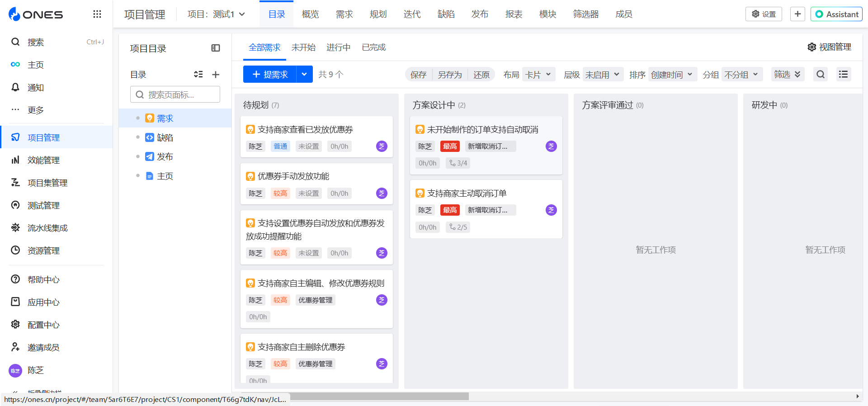The width and height of the screenshot is (868, 406).
Task: Open 配置中心
Action: pyautogui.click(x=57, y=325)
